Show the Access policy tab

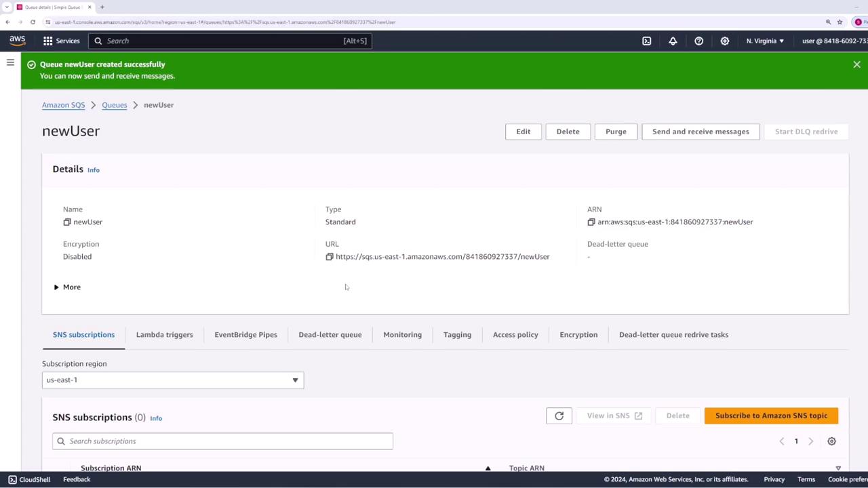(x=515, y=335)
